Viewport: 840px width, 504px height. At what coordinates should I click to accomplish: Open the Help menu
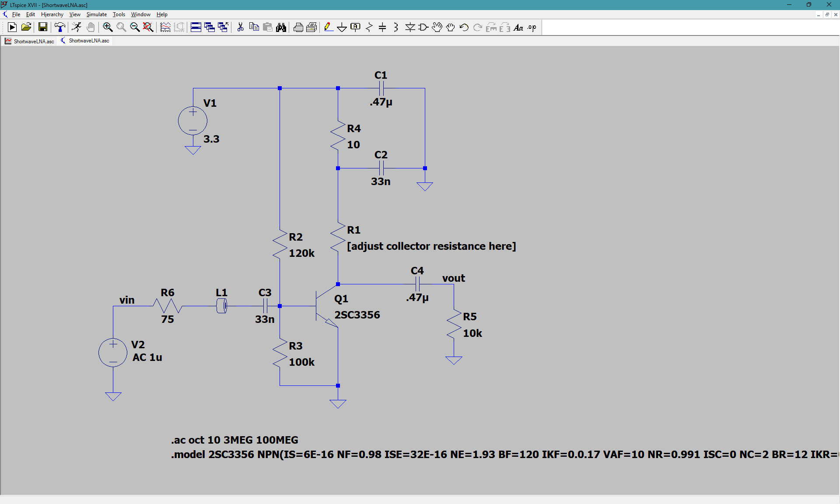(x=162, y=14)
